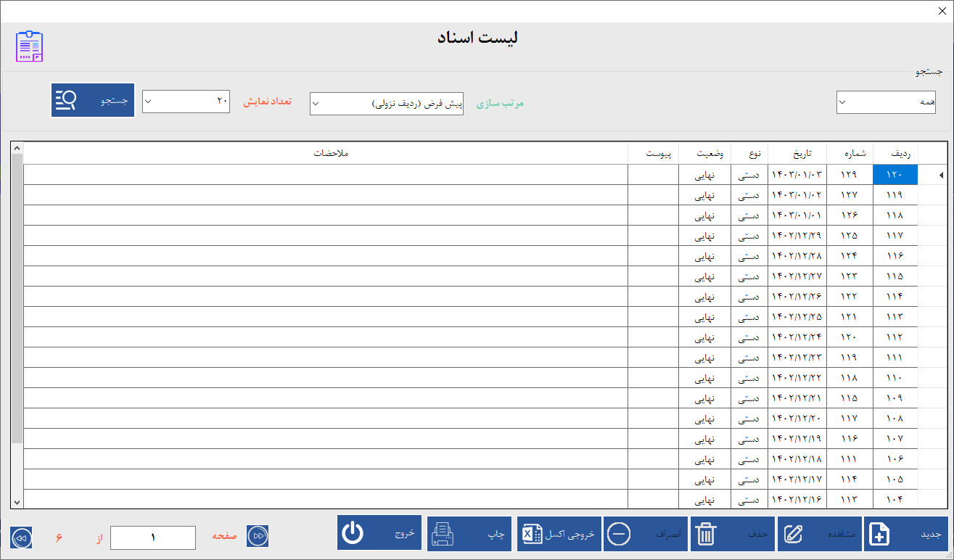The image size is (954, 560).
Task: Expand the مرتب سازی sort dropdown
Action: [386, 103]
